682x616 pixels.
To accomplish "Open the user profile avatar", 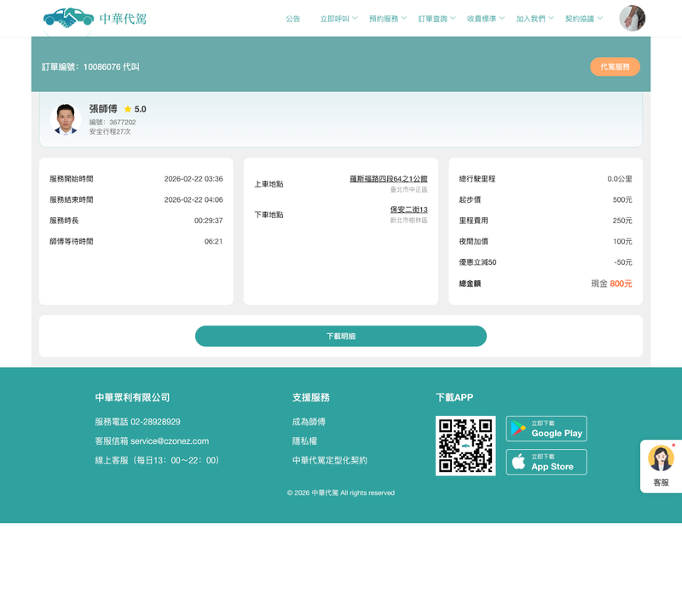I will coord(632,18).
